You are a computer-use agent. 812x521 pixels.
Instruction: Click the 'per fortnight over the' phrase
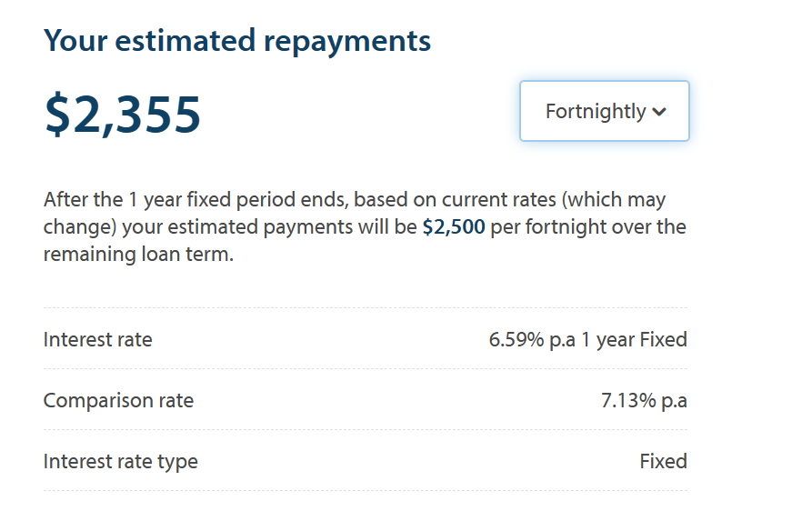588,226
